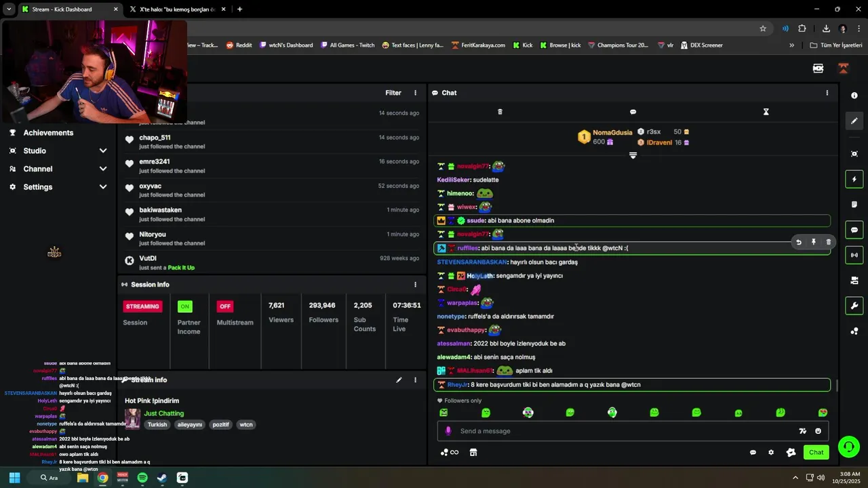Open the Windows Start menu

14,478
